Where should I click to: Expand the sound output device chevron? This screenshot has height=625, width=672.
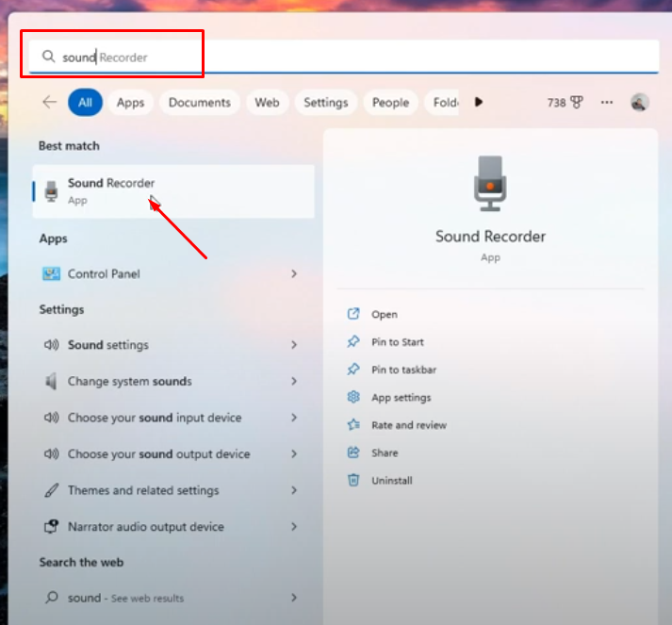(x=294, y=454)
